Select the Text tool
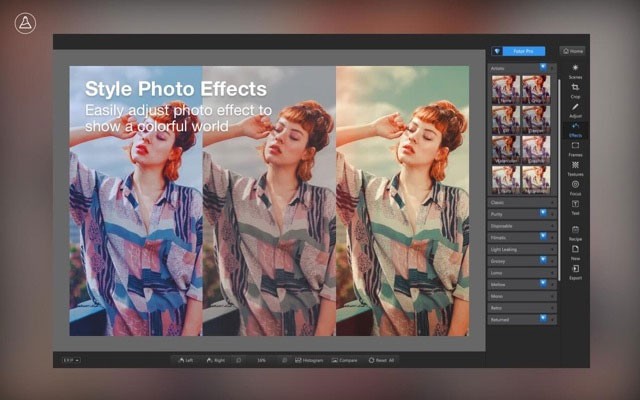The height and width of the screenshot is (400, 640). (x=575, y=206)
